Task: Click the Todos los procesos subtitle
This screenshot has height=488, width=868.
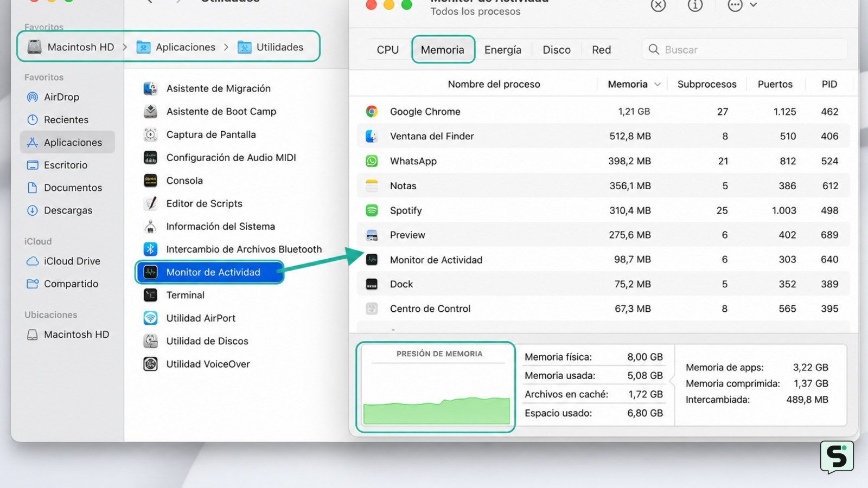Action: point(475,11)
